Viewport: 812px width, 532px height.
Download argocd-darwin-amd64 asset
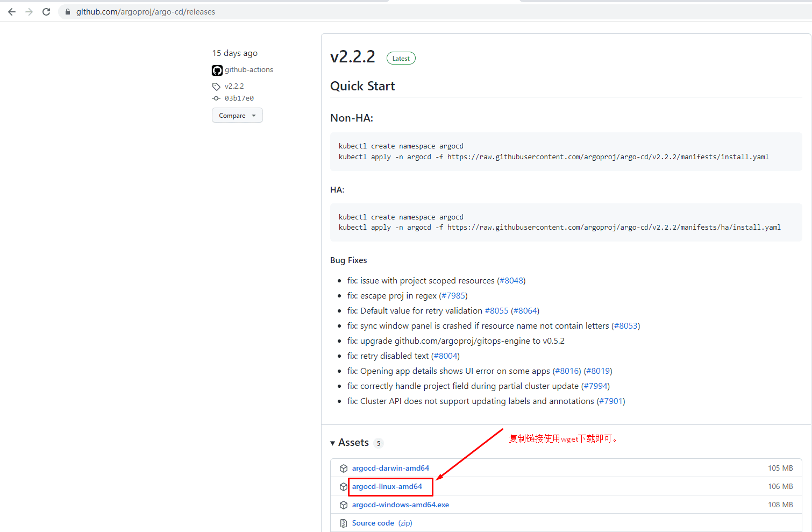pyautogui.click(x=390, y=468)
